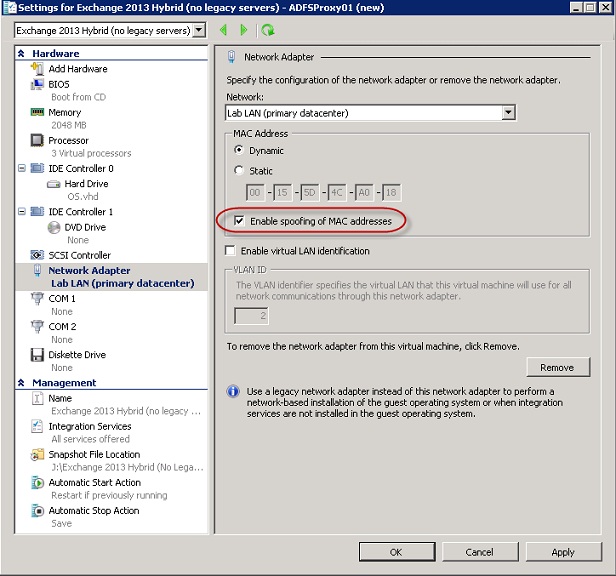Viewport: 616px width, 576px height.
Task: Click the Network Adapter tree icon
Action: (37, 271)
